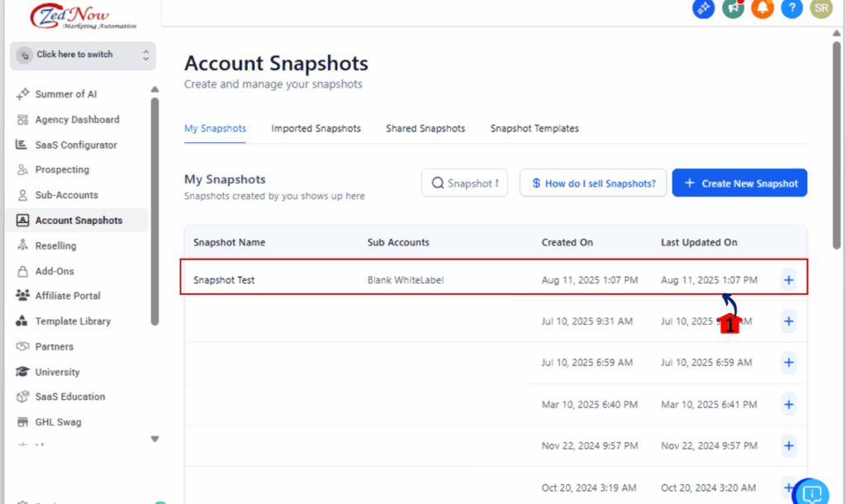Open Sub-Accounts in the sidebar

pyautogui.click(x=66, y=195)
